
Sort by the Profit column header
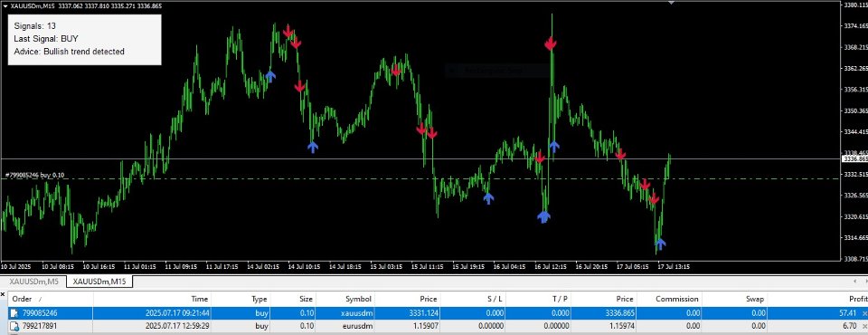click(x=816, y=299)
